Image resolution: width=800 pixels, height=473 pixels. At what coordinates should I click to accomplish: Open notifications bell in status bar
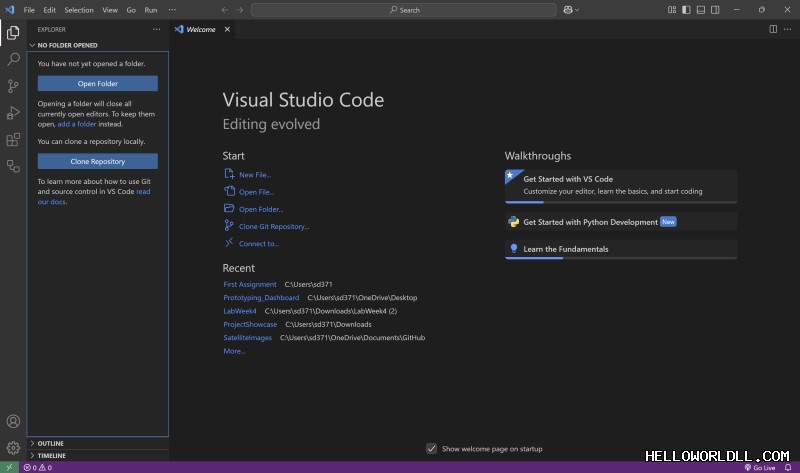pos(788,467)
